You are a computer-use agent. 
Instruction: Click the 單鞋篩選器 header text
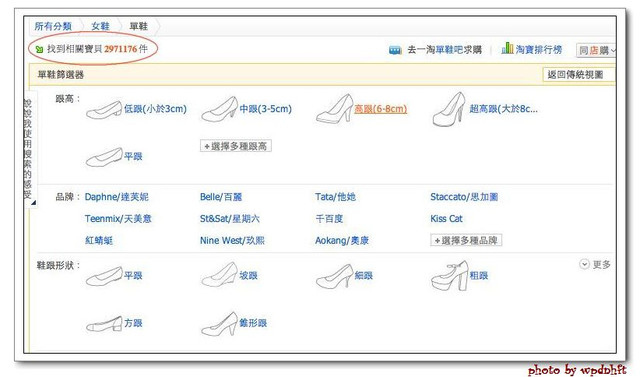[x=60, y=75]
